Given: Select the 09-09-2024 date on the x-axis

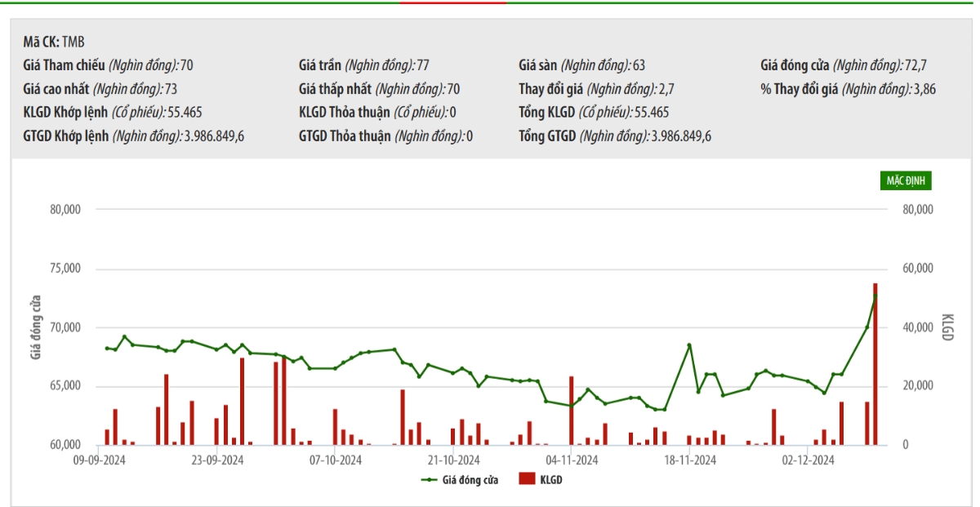Looking at the screenshot, I should [99, 460].
